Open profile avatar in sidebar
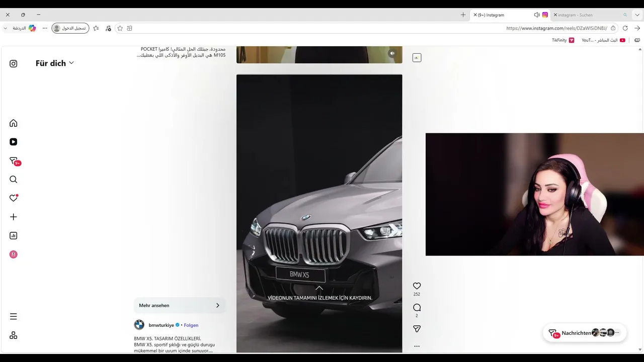644x362 pixels. tap(14, 254)
